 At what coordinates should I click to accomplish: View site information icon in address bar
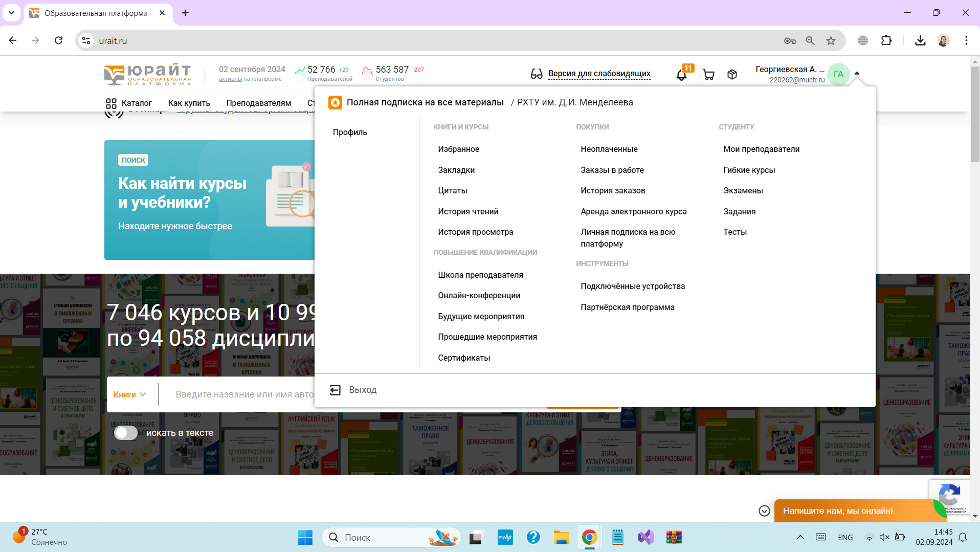click(86, 40)
